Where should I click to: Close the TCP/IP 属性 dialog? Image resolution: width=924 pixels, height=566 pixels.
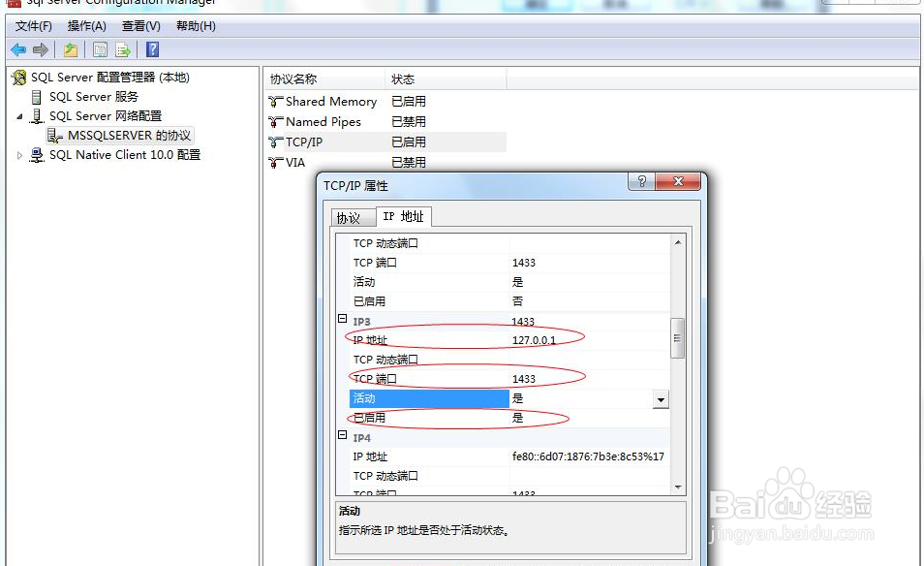pos(678,181)
